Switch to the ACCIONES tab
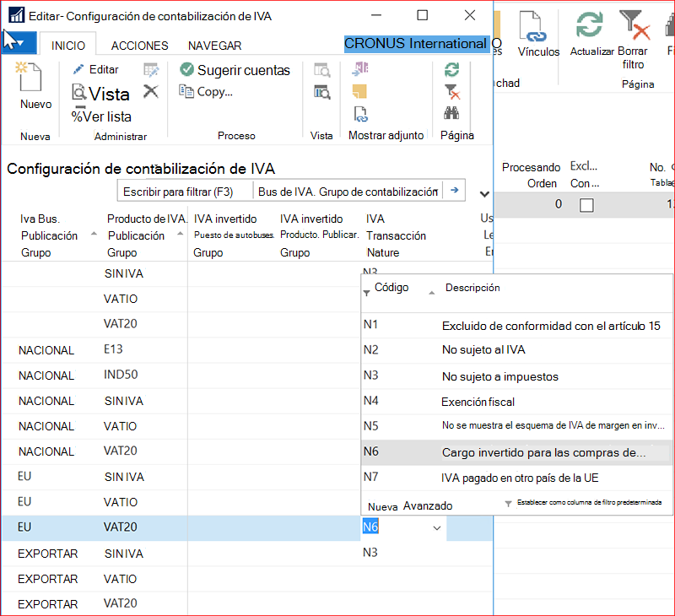Image resolution: width=675 pixels, height=616 pixels. click(139, 46)
